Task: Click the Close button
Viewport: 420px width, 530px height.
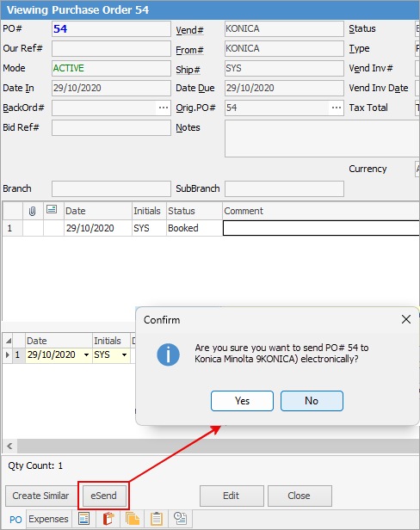Action: pyautogui.click(x=300, y=496)
